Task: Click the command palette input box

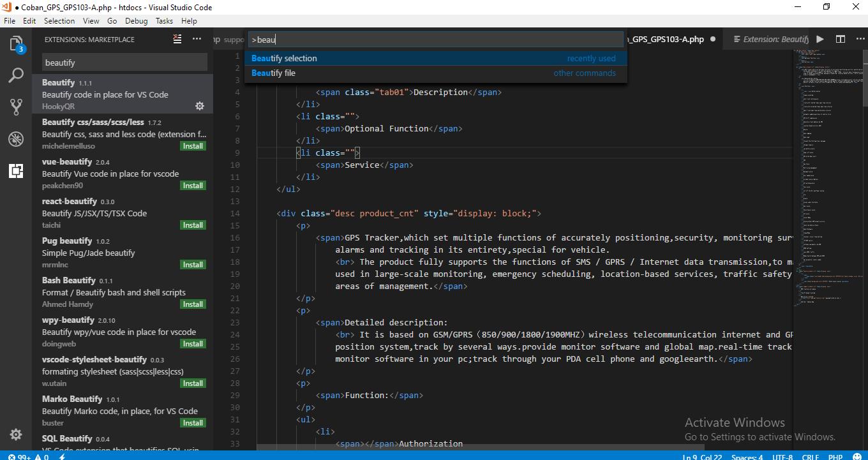Action: 434,40
